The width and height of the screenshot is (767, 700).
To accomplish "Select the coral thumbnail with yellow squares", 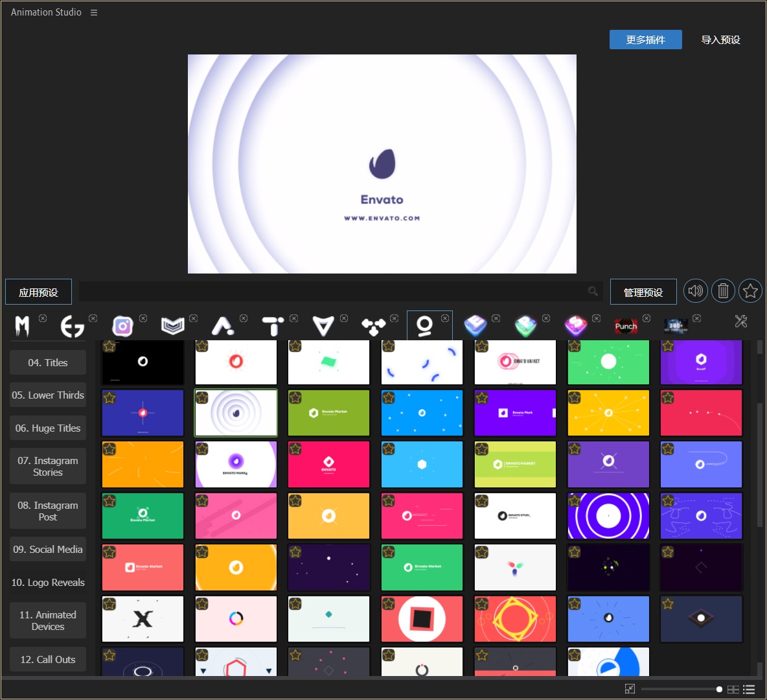I will 515,619.
